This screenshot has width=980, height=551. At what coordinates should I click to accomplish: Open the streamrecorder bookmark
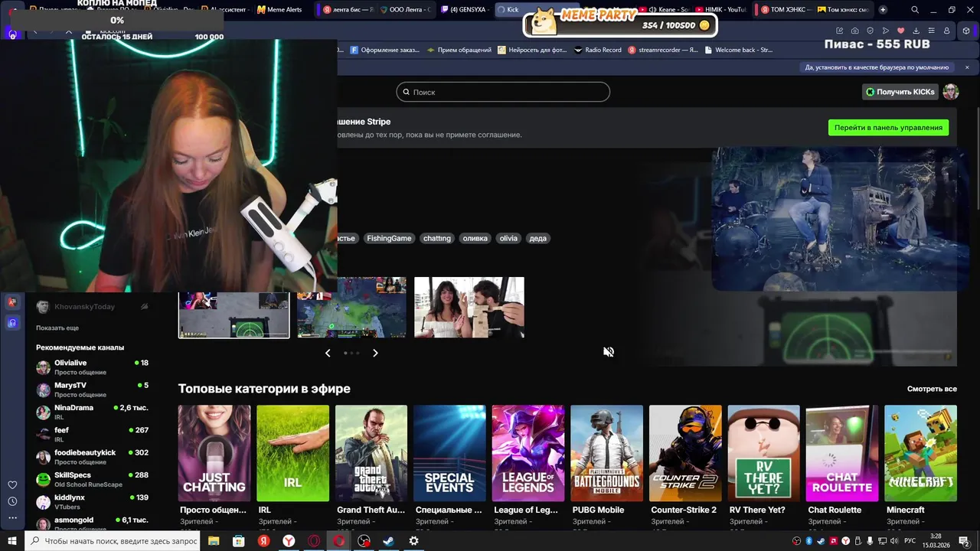tap(663, 50)
